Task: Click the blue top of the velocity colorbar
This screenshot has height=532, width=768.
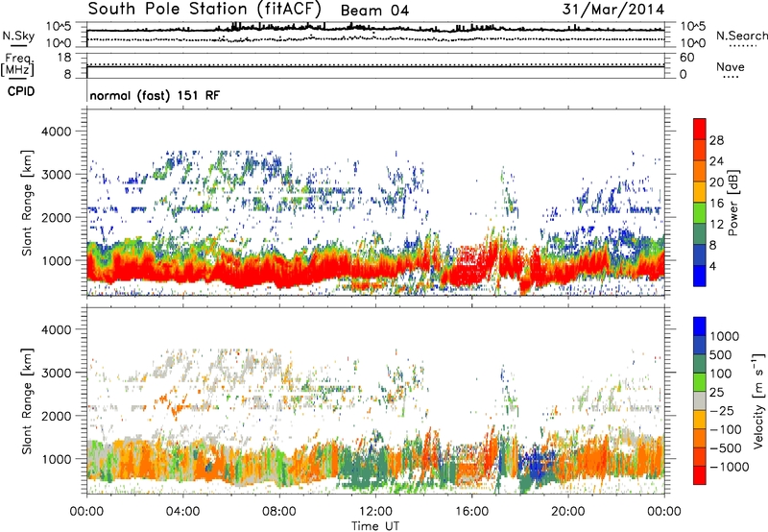Action: tap(700, 326)
